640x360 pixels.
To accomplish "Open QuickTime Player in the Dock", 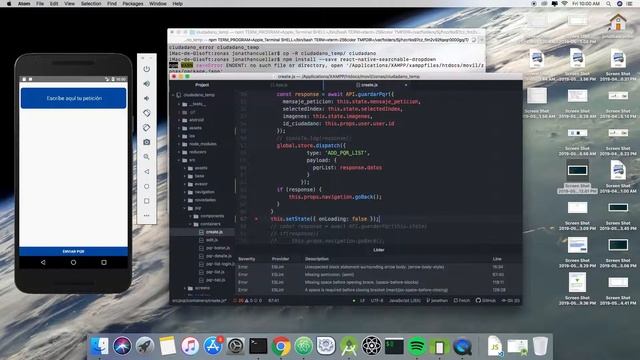I will (462, 346).
